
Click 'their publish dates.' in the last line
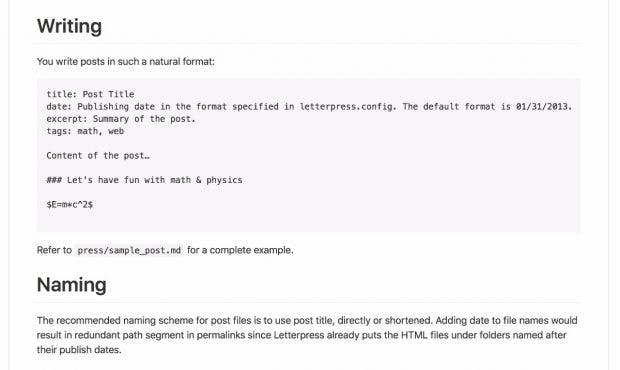pyautogui.click(x=79, y=350)
